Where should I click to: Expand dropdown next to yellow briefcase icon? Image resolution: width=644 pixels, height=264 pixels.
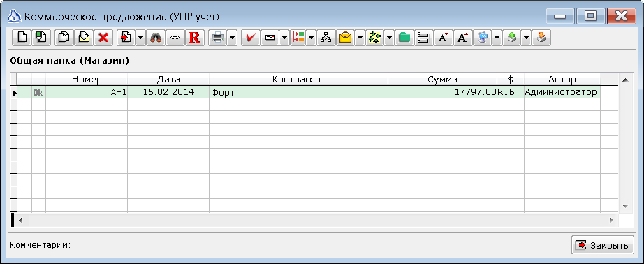click(x=360, y=38)
